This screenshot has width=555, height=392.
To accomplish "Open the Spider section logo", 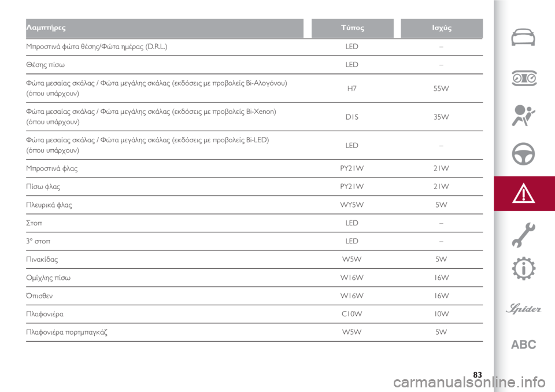I will coord(524,308).
